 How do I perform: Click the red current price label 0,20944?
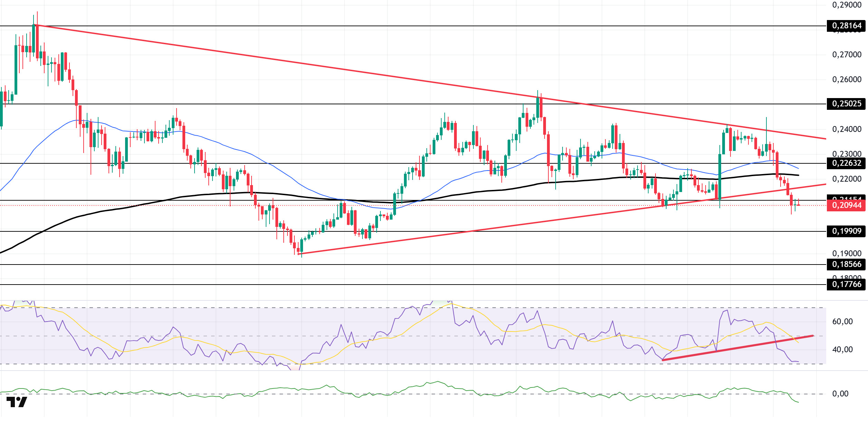[x=846, y=205]
